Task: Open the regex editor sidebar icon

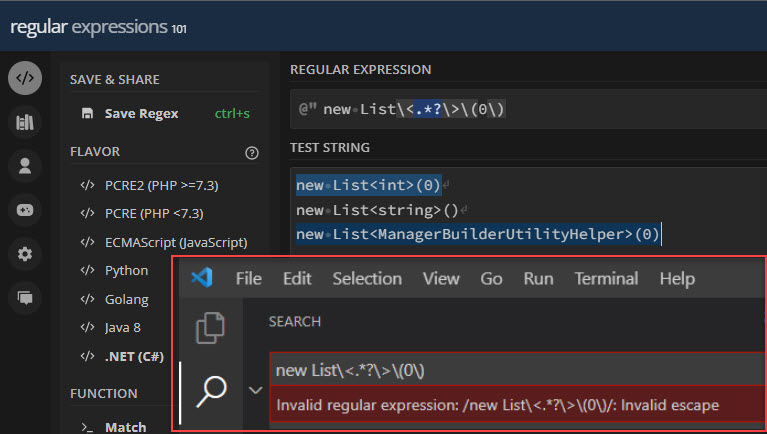Action: click(25, 78)
